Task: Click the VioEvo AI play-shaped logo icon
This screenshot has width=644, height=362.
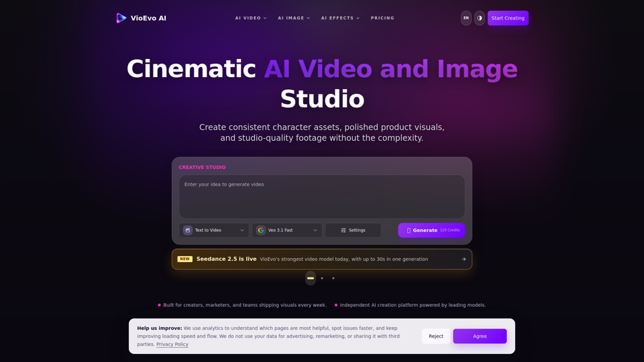Action: coord(121,18)
